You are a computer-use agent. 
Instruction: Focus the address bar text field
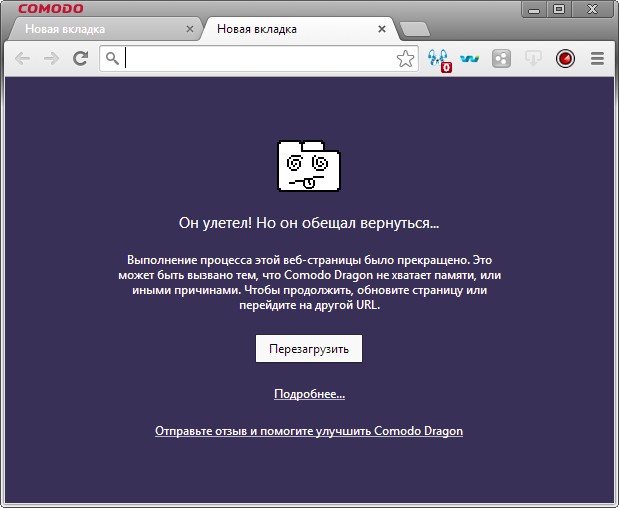(x=259, y=58)
